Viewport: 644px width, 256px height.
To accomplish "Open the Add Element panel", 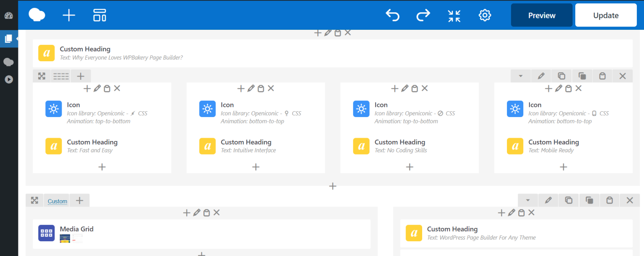I will 68,15.
